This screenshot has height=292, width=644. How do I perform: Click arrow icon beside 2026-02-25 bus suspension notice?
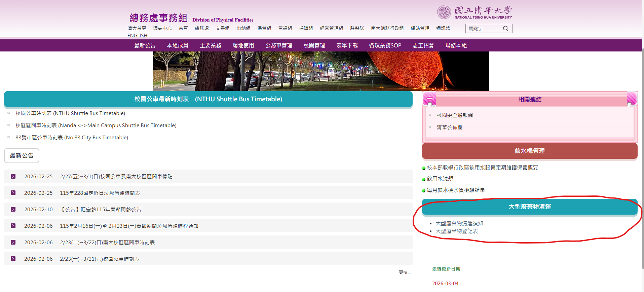(13, 176)
